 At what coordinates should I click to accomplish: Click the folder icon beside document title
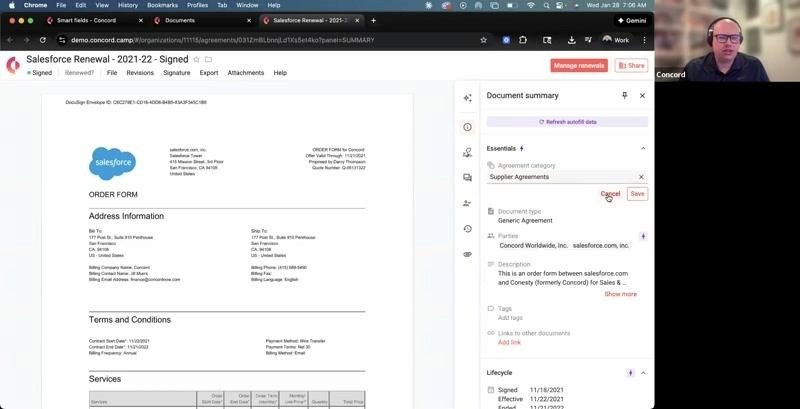208,60
